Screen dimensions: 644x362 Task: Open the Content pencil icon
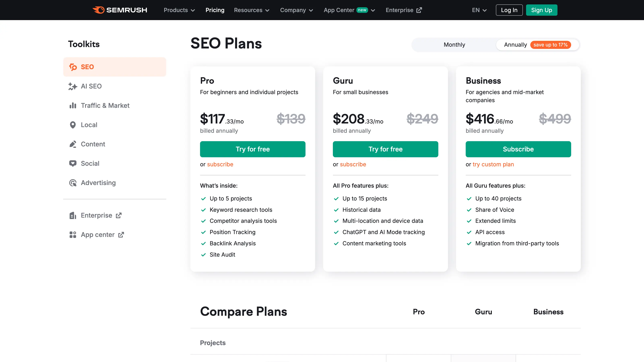click(72, 144)
